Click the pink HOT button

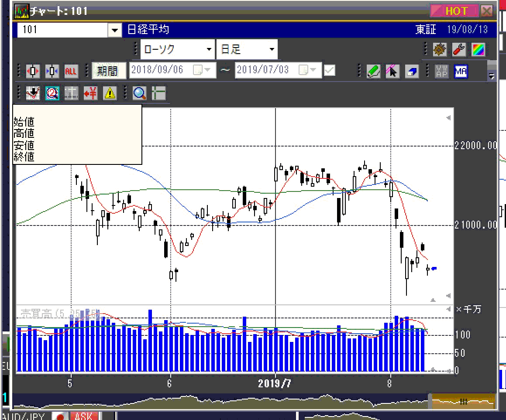(454, 11)
